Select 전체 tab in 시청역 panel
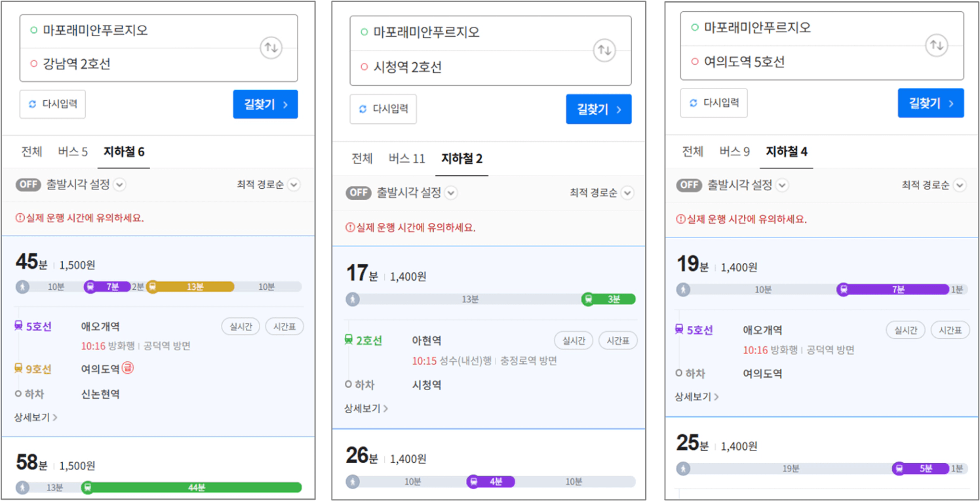This screenshot has width=980, height=501. pos(362,159)
